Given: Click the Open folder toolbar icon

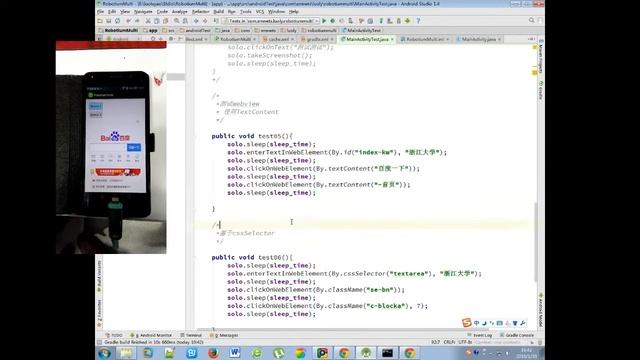Looking at the screenshot, I should [100, 21].
